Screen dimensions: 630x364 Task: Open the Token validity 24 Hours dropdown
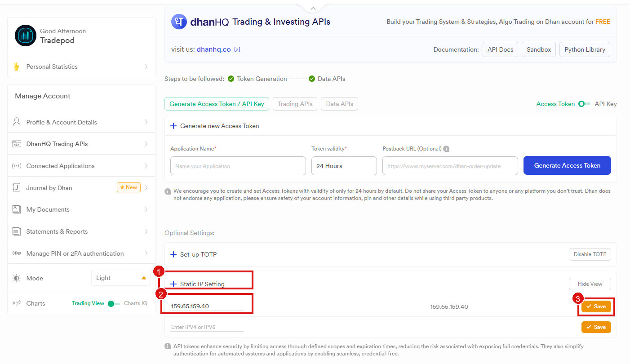344,166
